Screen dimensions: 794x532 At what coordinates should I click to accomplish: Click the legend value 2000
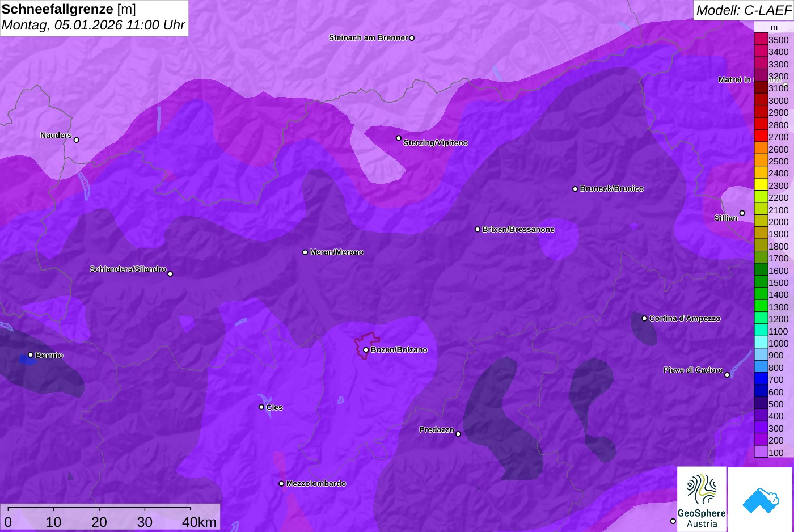(779, 222)
